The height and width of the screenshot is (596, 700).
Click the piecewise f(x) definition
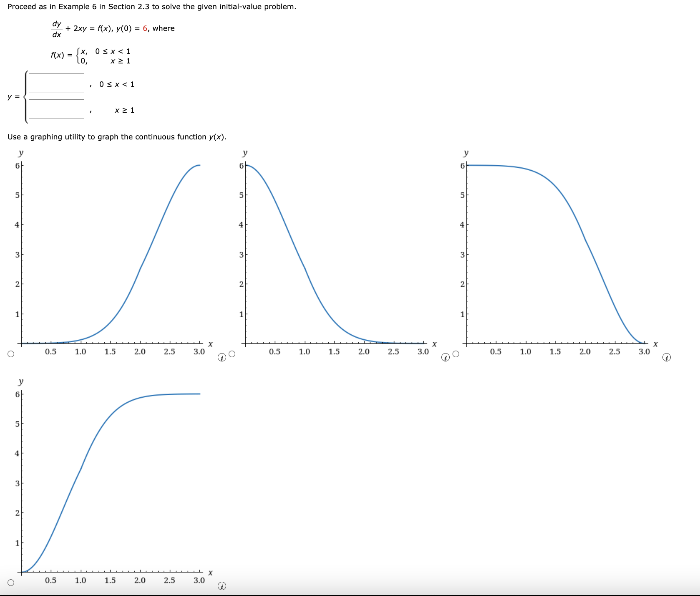(x=93, y=56)
